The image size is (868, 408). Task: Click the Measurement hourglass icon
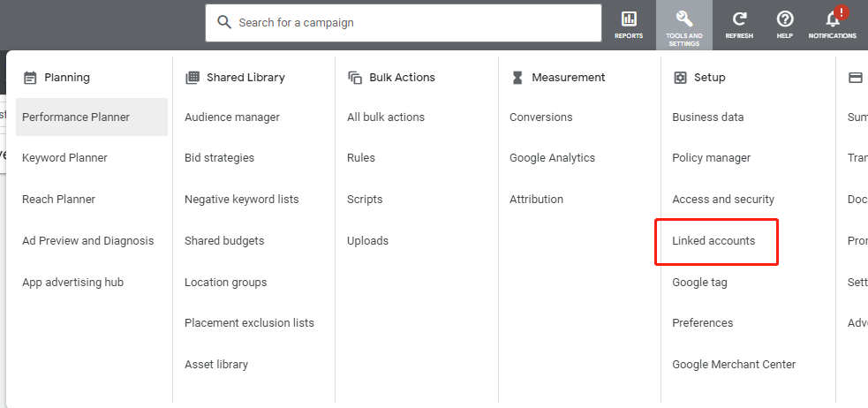[x=517, y=78]
